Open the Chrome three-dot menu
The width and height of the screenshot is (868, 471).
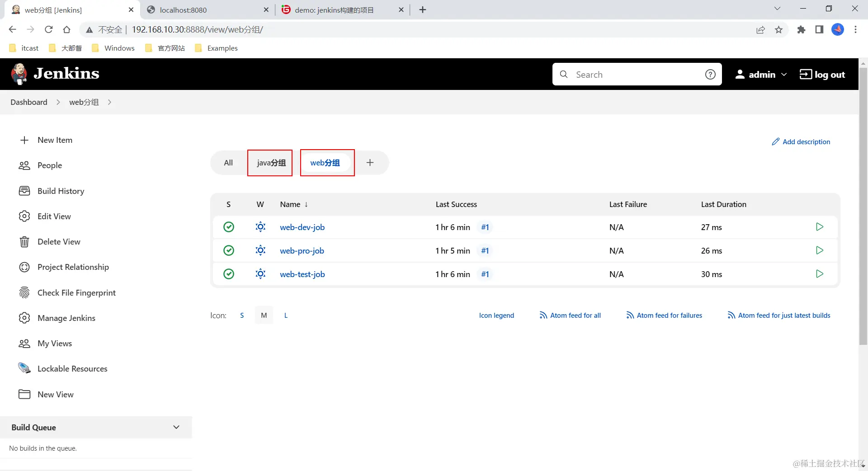click(x=855, y=30)
